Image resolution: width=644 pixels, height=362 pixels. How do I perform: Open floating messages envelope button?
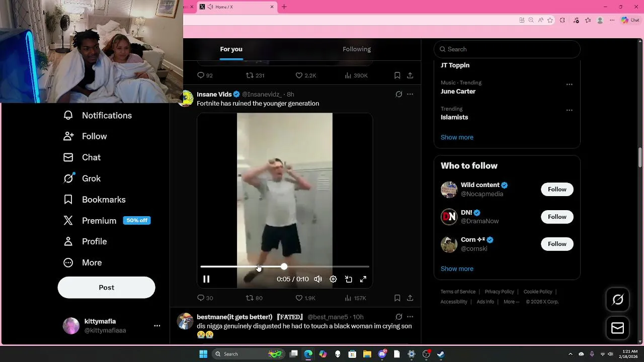click(x=617, y=328)
